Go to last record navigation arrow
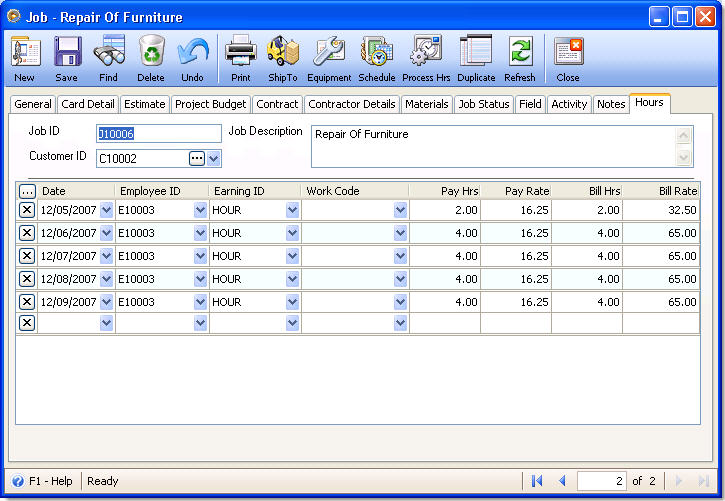 pos(703,481)
